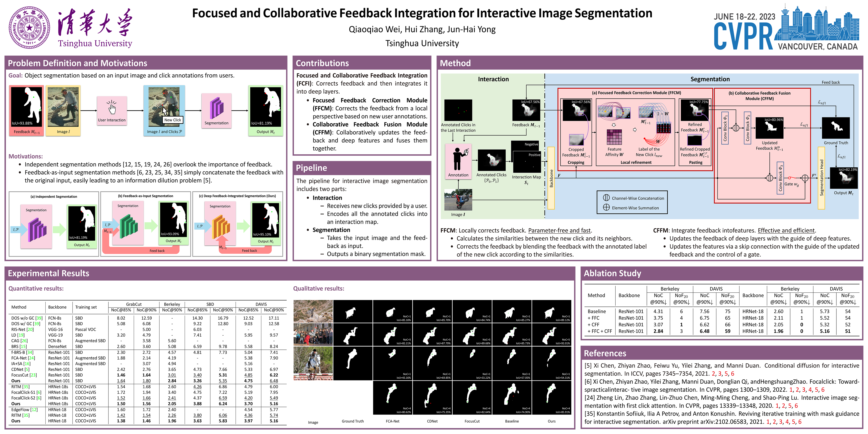Click the Feature Affinity W grid
Image resolution: width=868 pixels, height=434 pixels.
click(614, 137)
